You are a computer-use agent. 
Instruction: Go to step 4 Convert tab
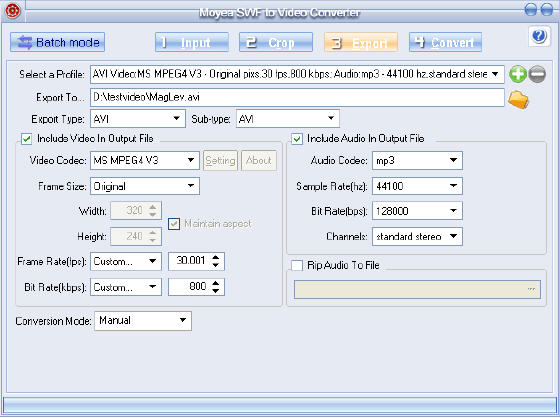click(x=445, y=42)
